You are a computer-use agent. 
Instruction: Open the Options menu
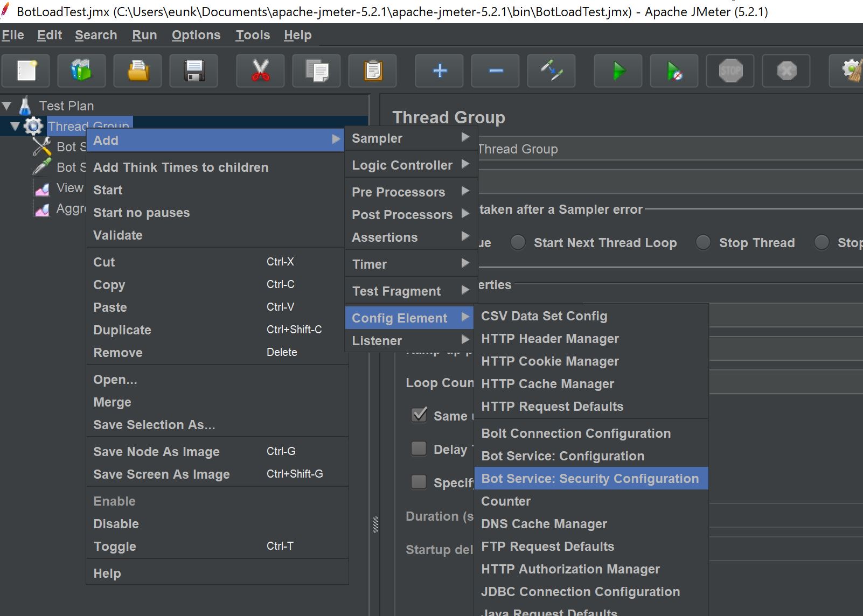[196, 35]
